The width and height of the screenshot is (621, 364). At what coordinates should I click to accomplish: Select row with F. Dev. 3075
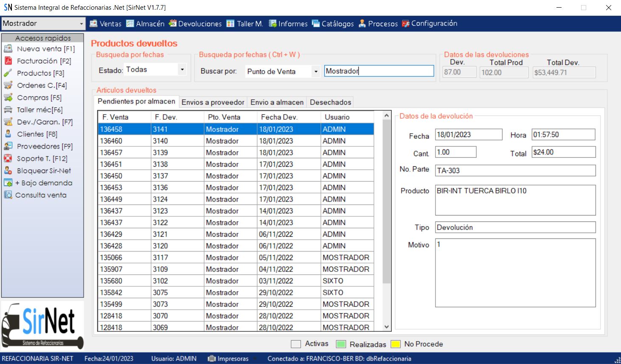(236, 293)
